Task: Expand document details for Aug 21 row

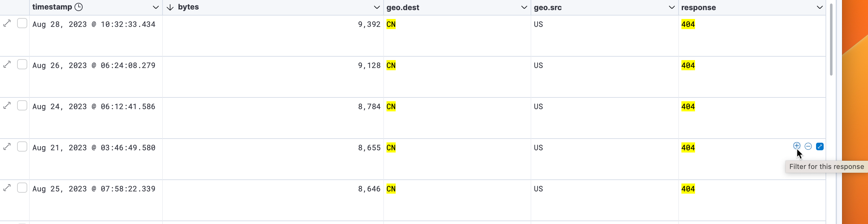Action: click(x=7, y=146)
